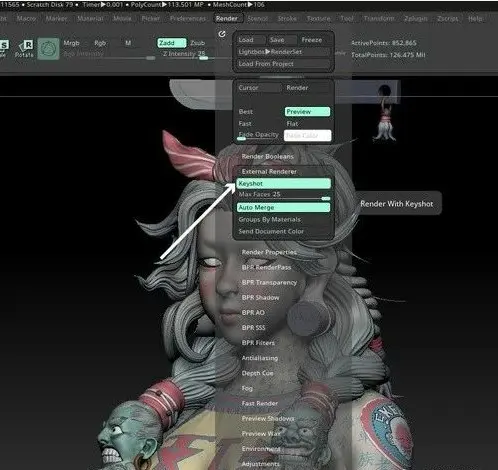Collapse External Renderer section

[269, 171]
